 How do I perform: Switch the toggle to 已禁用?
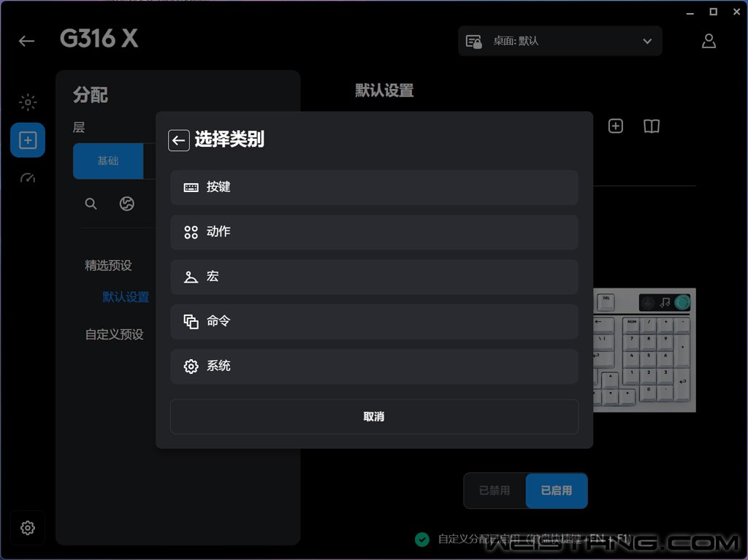tap(495, 491)
